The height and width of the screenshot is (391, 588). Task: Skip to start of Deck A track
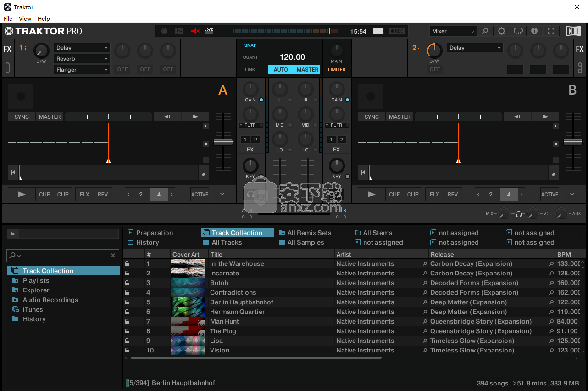(x=13, y=173)
